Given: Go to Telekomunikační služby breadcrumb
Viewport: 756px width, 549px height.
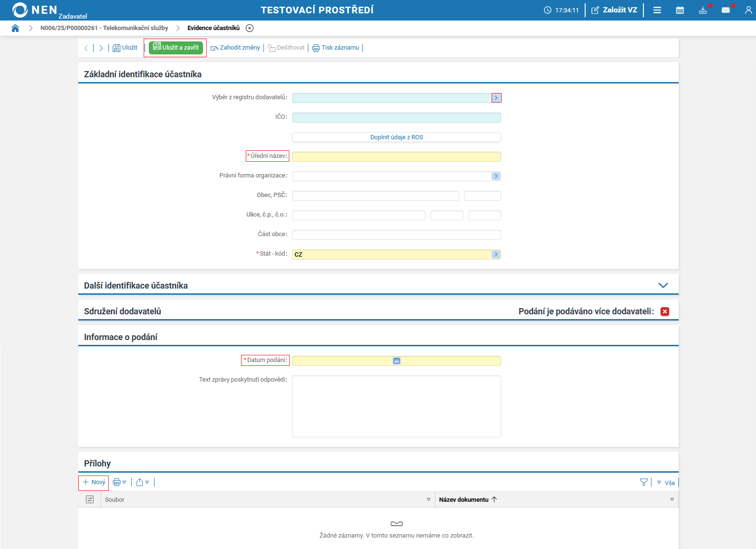Looking at the screenshot, I should pos(104,28).
